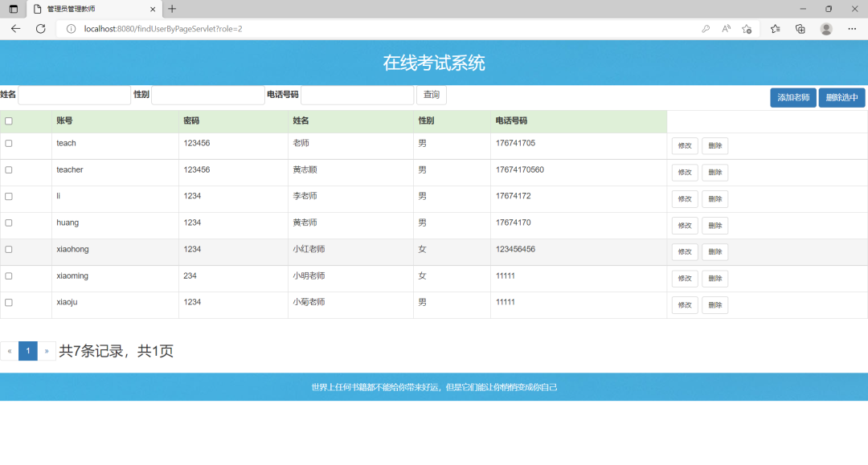Click 修改 for the huang row
The image size is (868, 465).
coord(685,226)
